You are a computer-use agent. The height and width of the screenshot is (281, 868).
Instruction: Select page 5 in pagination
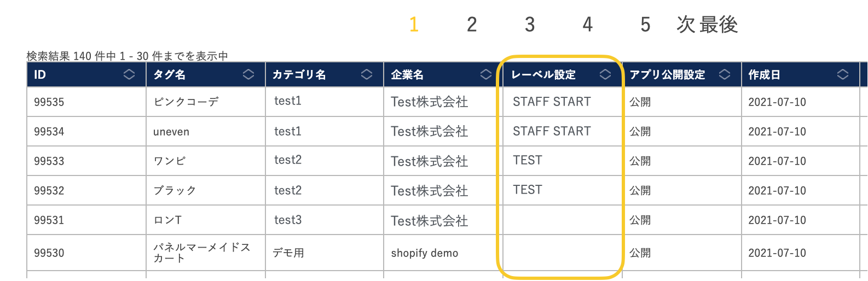point(646,25)
